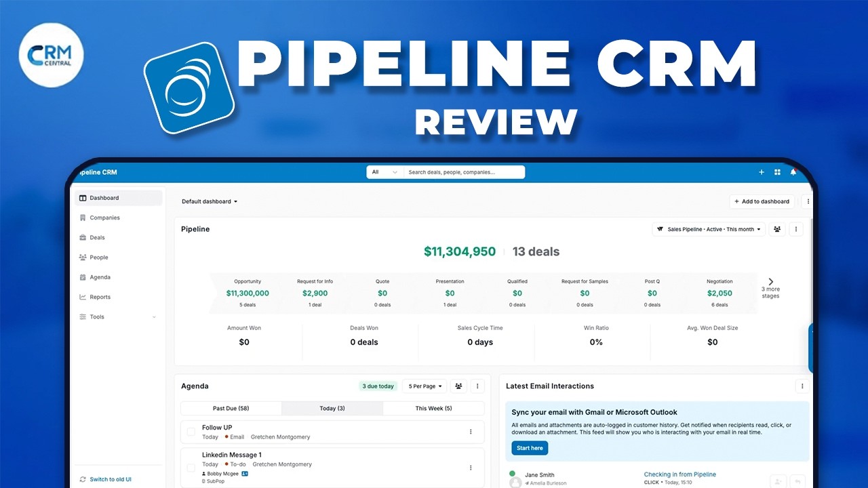
Task: Switch to the Past Due (58) tab
Action: 231,408
